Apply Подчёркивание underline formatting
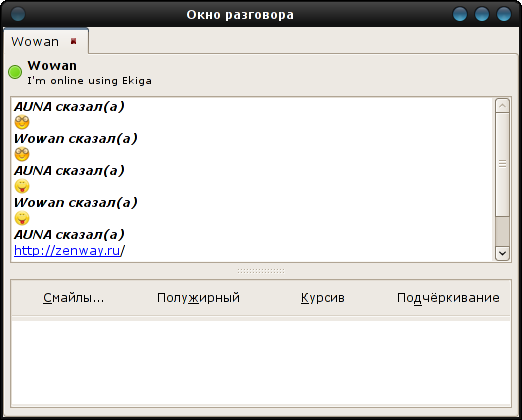The height and width of the screenshot is (420, 522). pyautogui.click(x=448, y=298)
